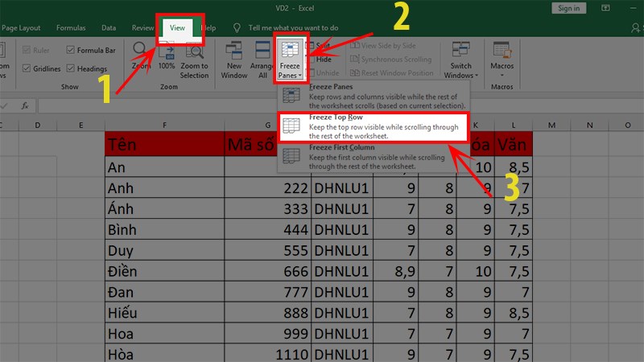Click the New Window icon

pyautogui.click(x=234, y=60)
